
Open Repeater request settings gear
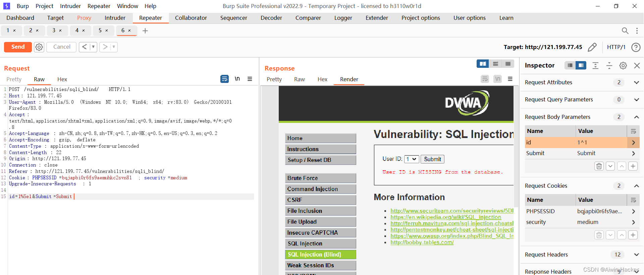pyautogui.click(x=39, y=47)
